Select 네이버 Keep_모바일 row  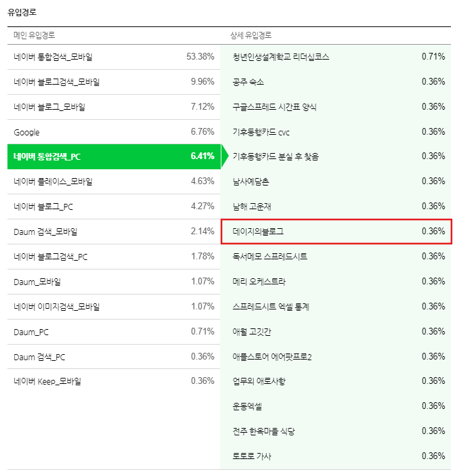(x=114, y=381)
